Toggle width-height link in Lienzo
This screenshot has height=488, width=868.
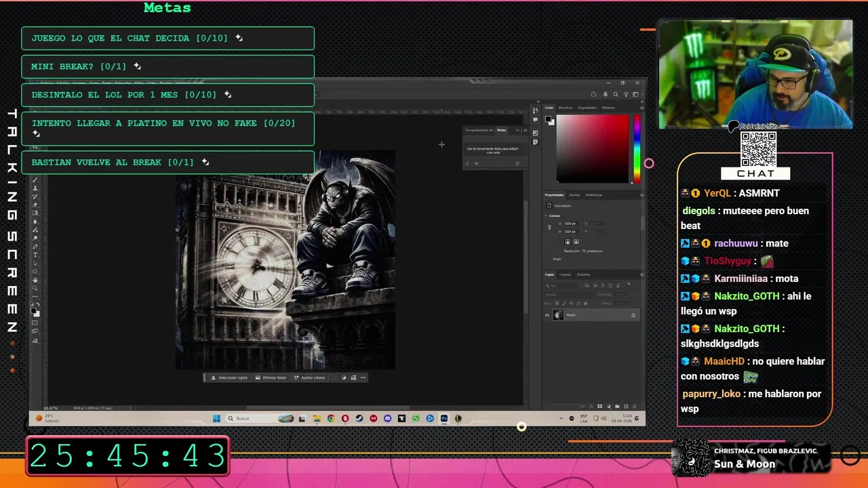pyautogui.click(x=549, y=228)
